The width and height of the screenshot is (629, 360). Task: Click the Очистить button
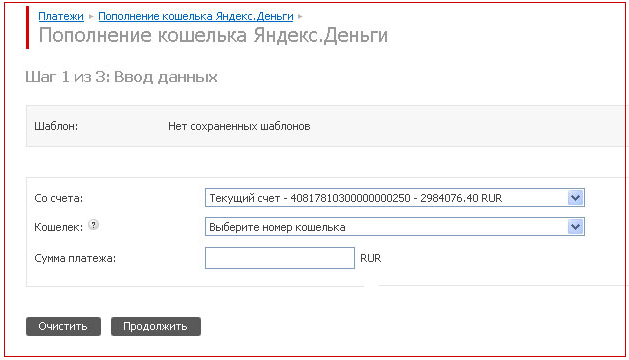(63, 326)
